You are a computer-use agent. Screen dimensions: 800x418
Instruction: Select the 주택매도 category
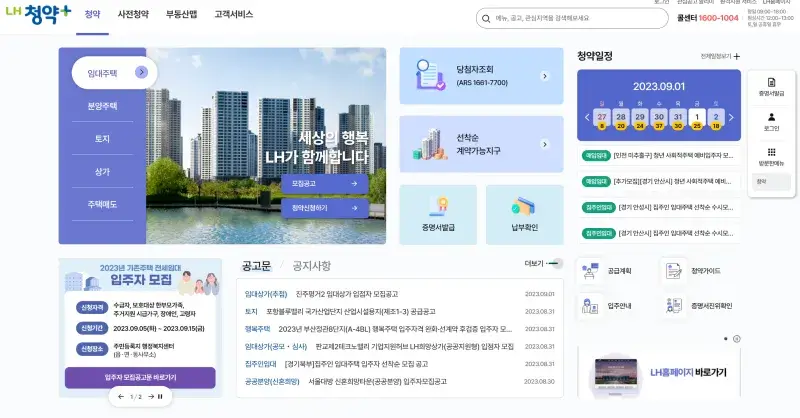click(102, 204)
